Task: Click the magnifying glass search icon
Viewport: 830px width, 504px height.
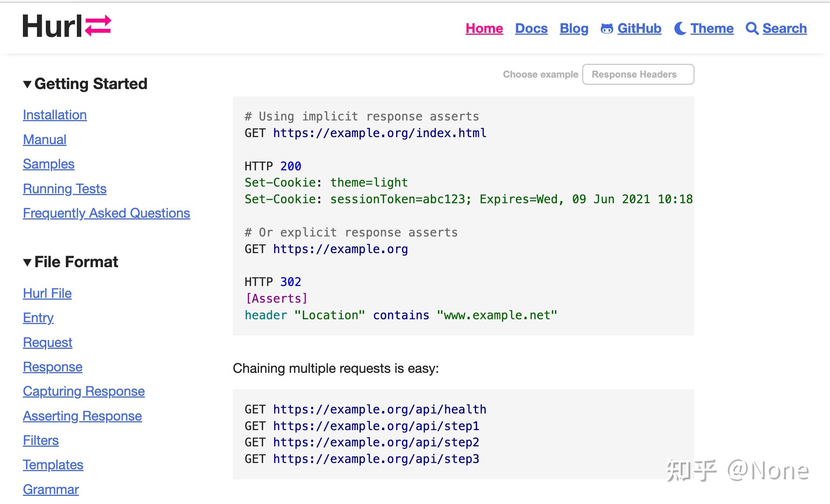Action: (x=752, y=28)
